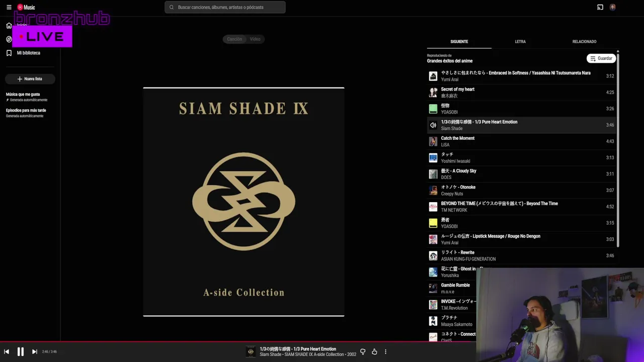
Task: Click Lipstick Message track thumbnail
Action: (433, 239)
